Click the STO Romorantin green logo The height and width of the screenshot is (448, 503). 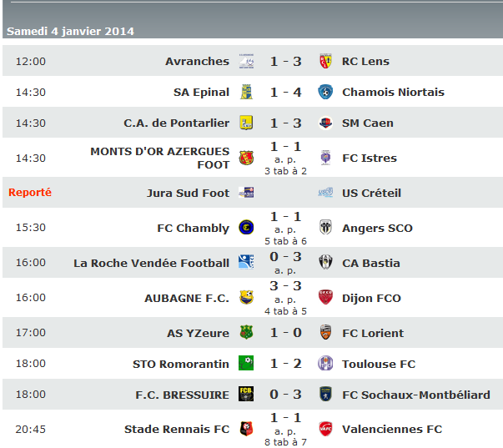point(246,363)
